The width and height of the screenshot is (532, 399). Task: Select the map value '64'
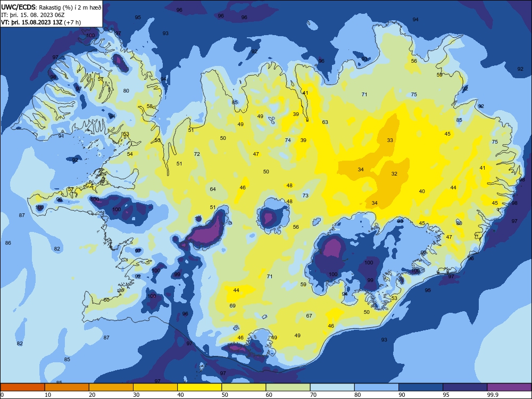(x=213, y=189)
